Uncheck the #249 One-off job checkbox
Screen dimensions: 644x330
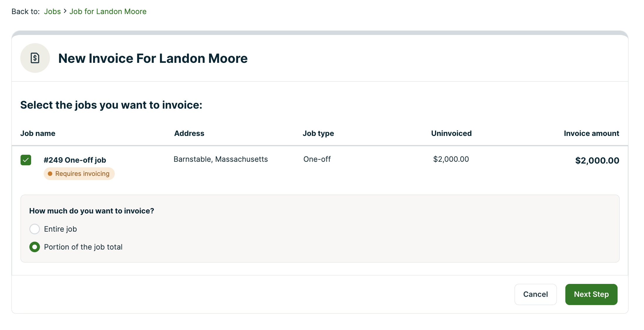26,160
